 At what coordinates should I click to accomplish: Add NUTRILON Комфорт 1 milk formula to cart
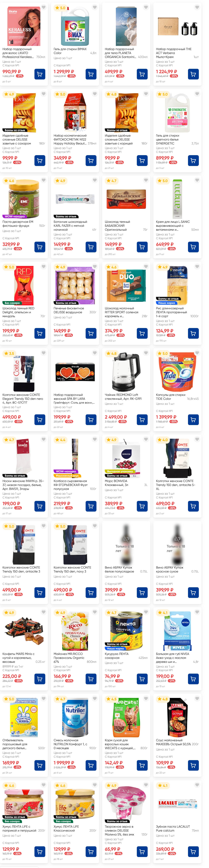91,765
